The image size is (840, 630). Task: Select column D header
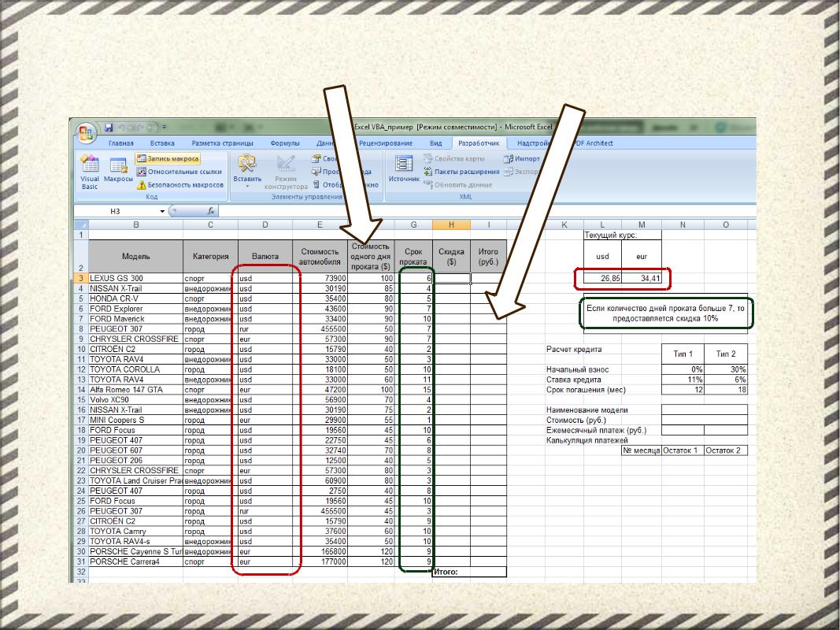265,225
